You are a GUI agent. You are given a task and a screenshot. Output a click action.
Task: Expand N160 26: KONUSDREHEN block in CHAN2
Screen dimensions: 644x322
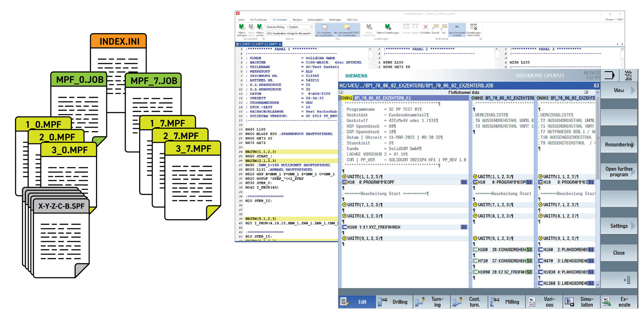pos(471,250)
